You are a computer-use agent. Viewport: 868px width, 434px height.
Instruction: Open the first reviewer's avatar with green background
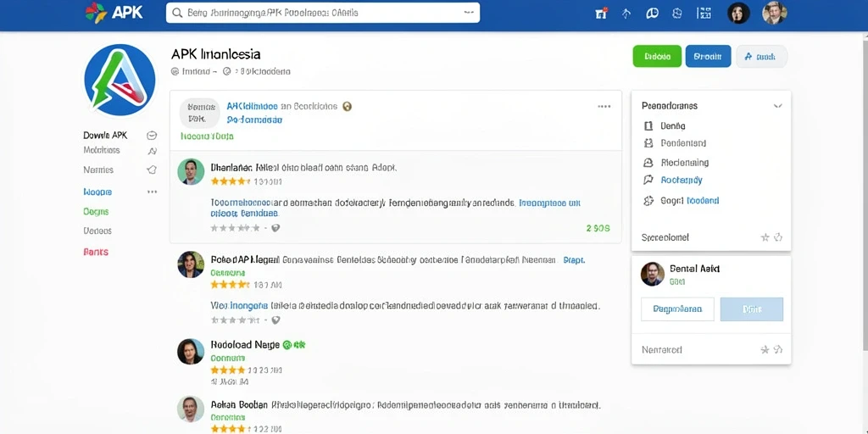pyautogui.click(x=191, y=171)
